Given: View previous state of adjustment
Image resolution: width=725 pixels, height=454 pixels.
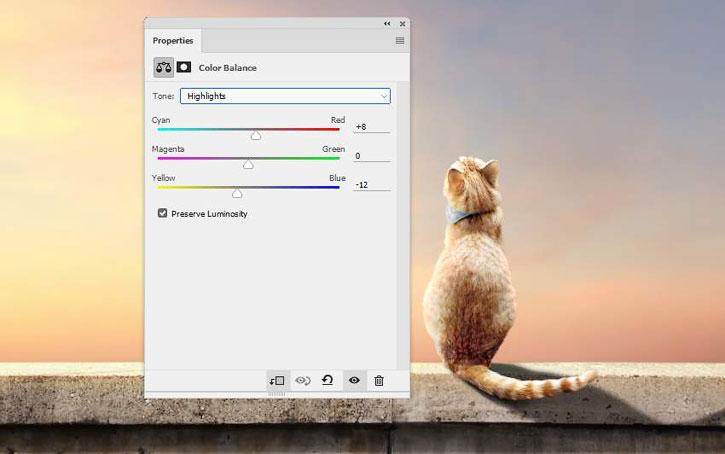Looking at the screenshot, I should (x=303, y=380).
